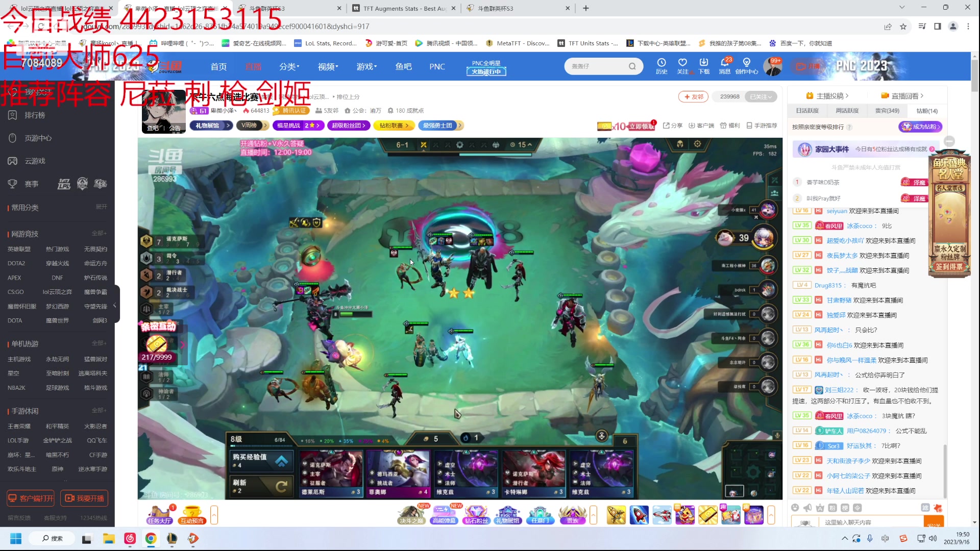Click the 礼物展馆 badge under streamer name
The image size is (980, 551).
tap(211, 125)
